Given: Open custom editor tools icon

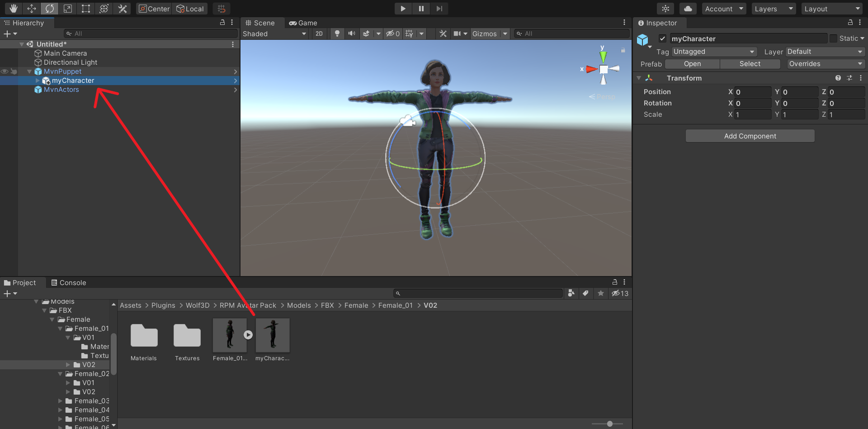Looking at the screenshot, I should coord(122,9).
